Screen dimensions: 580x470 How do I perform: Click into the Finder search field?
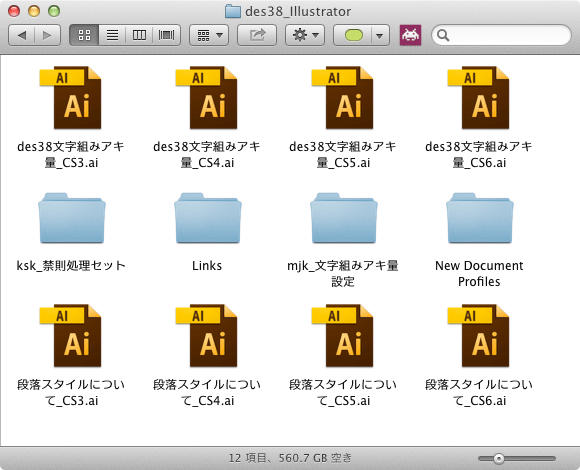(502, 35)
